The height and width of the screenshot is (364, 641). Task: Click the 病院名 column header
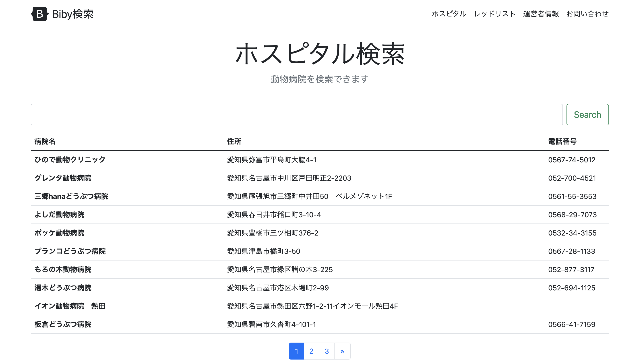tap(45, 141)
